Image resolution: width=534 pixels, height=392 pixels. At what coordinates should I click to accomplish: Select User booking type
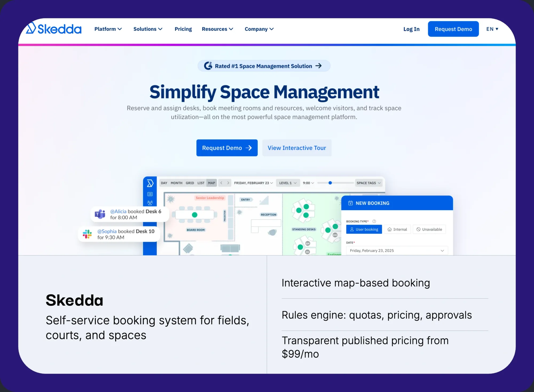364,229
